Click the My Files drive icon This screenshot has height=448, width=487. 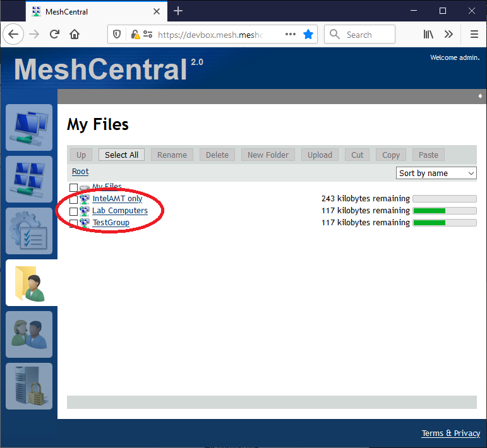click(x=84, y=187)
